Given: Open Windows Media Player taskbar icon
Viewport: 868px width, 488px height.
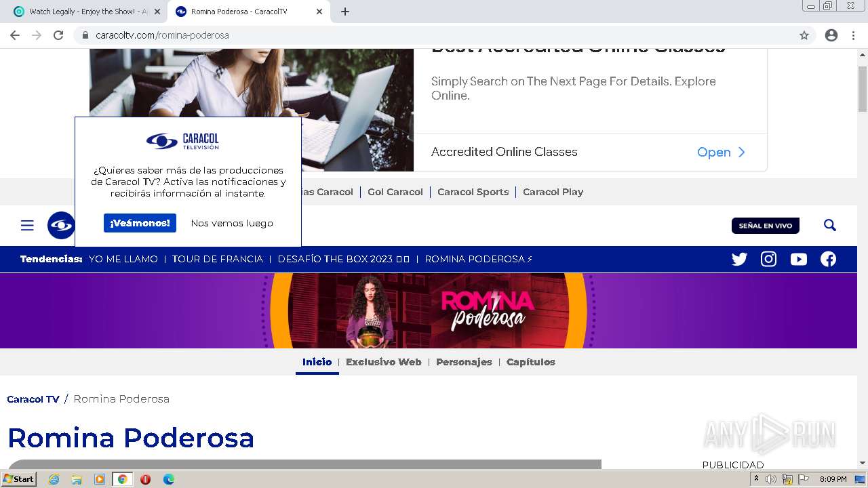Looking at the screenshot, I should tap(100, 479).
